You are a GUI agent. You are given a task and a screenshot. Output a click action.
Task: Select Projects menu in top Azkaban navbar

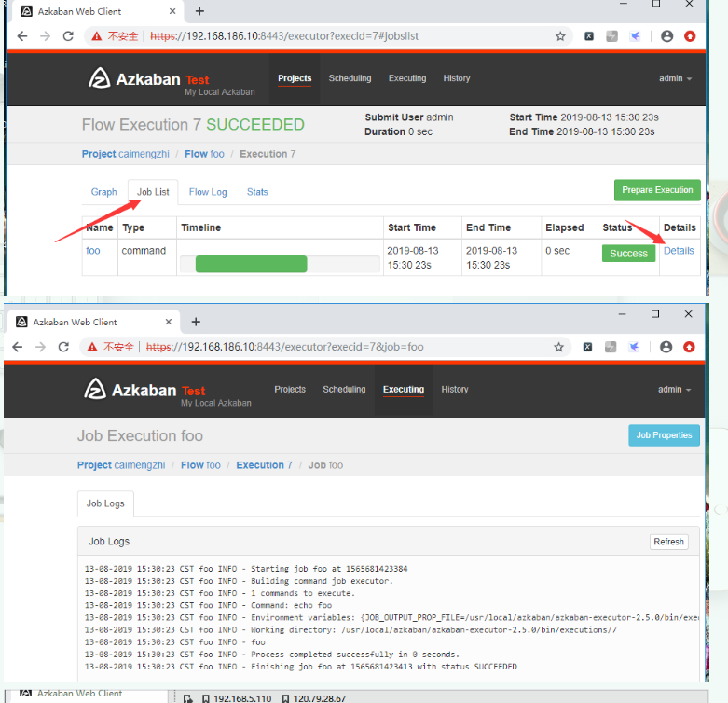click(x=295, y=78)
